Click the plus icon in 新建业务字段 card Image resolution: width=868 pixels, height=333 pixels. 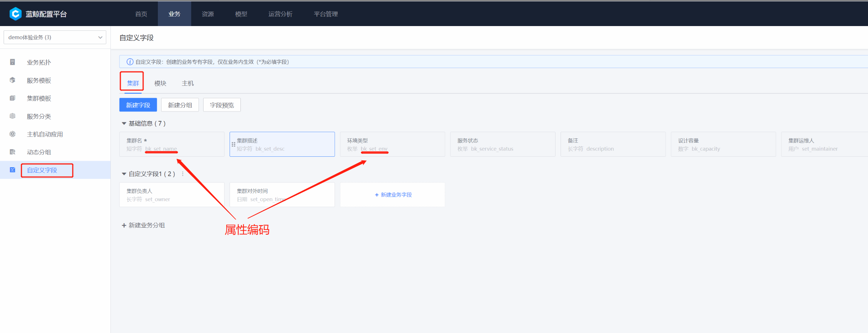pos(377,195)
